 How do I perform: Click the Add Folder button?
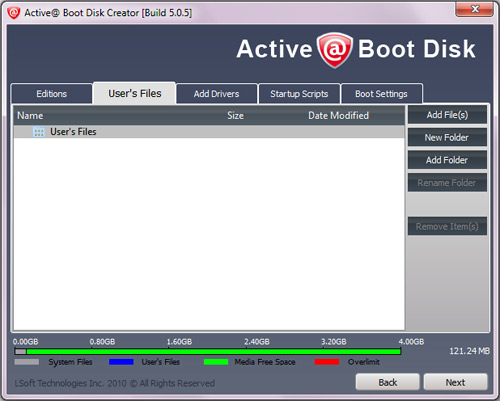[x=447, y=160]
